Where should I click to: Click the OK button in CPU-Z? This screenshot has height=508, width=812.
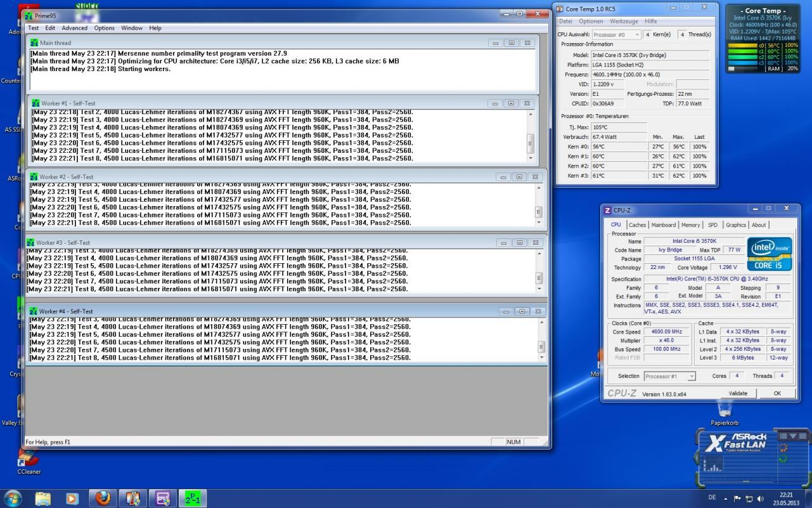coord(777,393)
